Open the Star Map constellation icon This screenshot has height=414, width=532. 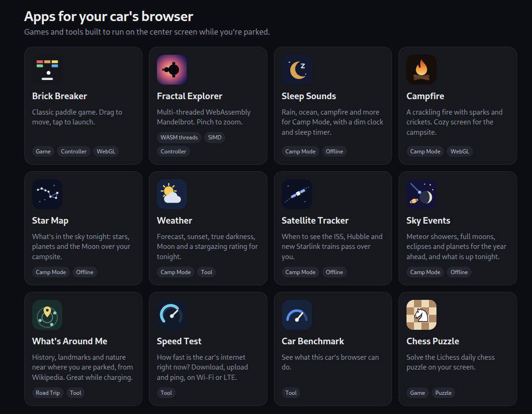coord(47,194)
